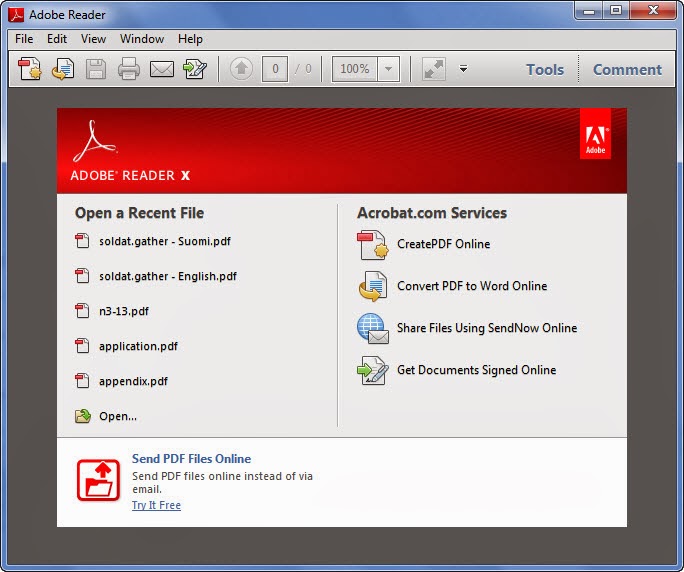Open the View menu
Screen dimensions: 684x572
[93, 39]
